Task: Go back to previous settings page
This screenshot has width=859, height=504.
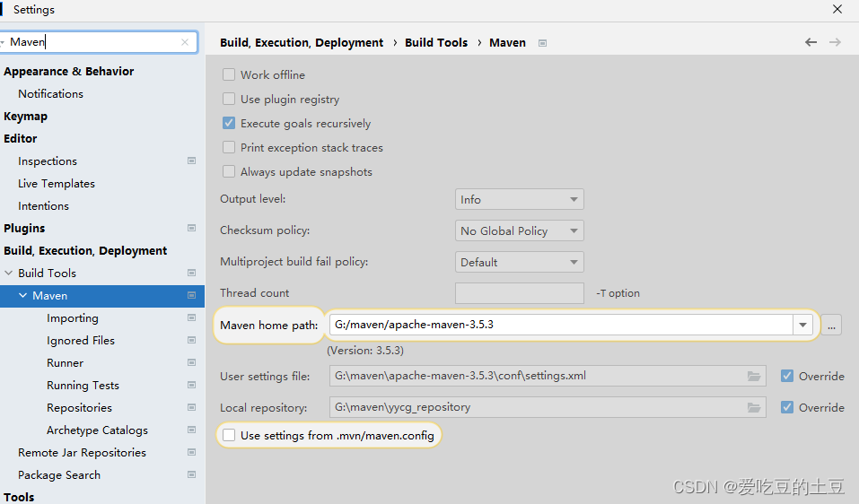Action: pyautogui.click(x=811, y=42)
